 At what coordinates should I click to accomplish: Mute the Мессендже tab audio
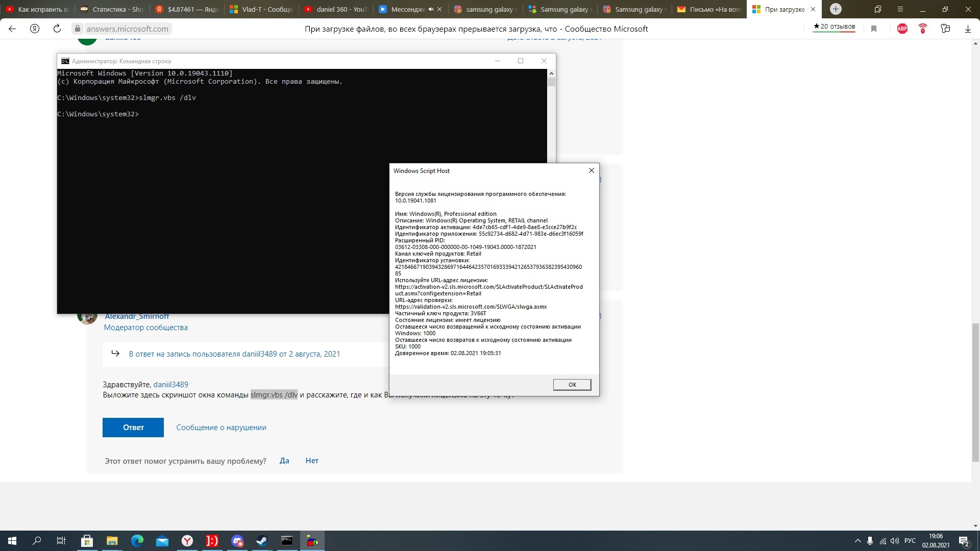pos(431,9)
